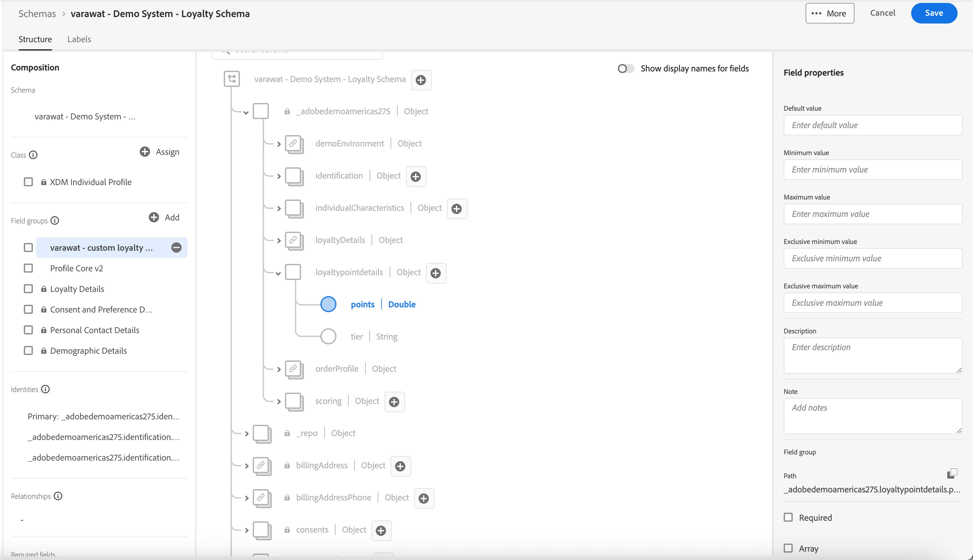
Task: Add a field under the identification object
Action: [x=416, y=177]
